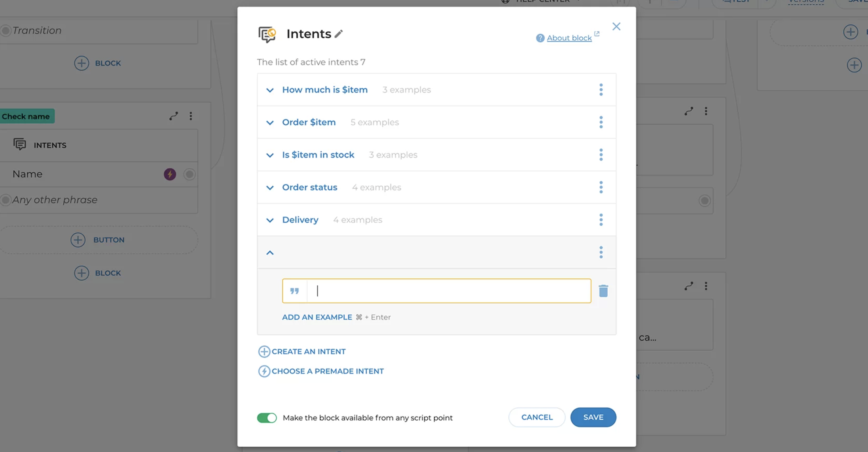Open three-dot menu of unnamed intent

(601, 252)
